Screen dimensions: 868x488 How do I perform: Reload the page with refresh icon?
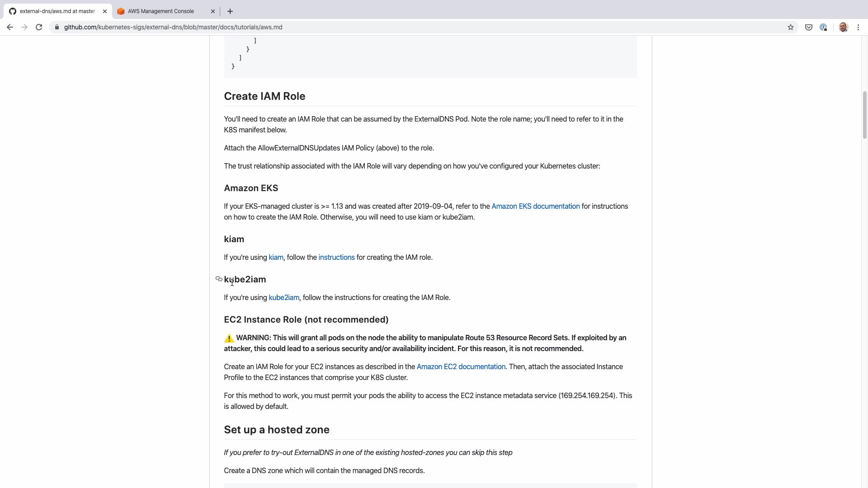pos(39,27)
